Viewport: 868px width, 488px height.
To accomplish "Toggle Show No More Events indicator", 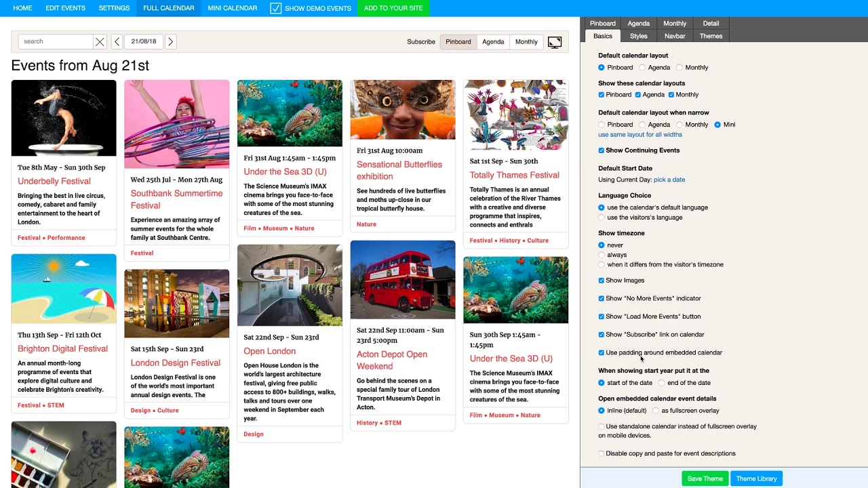I will click(601, 298).
